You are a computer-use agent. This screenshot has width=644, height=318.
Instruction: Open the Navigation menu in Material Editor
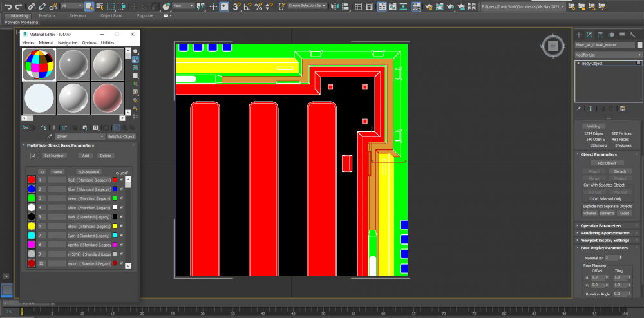[68, 42]
